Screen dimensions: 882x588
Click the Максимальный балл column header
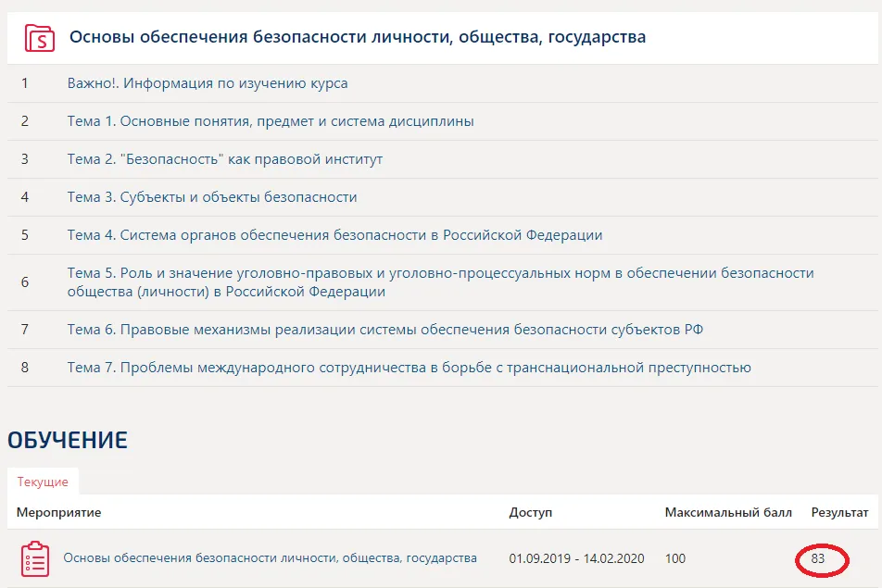[x=728, y=512]
